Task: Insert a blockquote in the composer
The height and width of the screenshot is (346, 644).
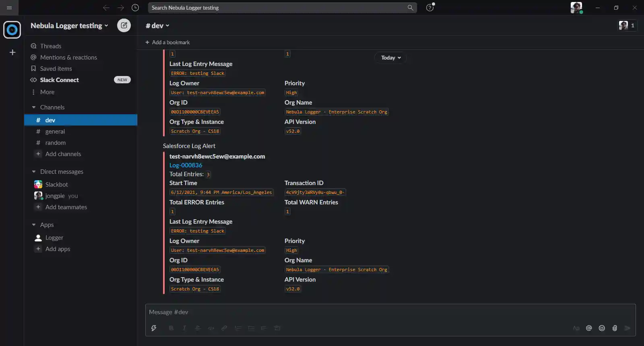Action: click(264, 328)
